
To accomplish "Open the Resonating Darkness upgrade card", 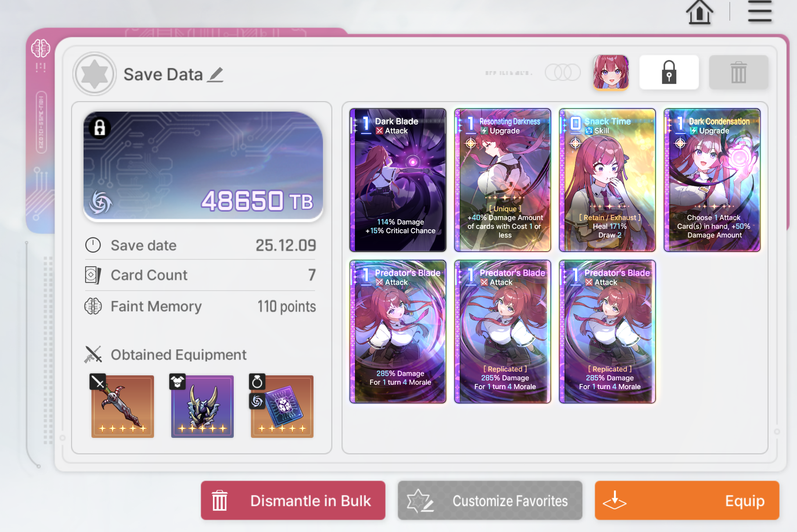I will 503,180.
